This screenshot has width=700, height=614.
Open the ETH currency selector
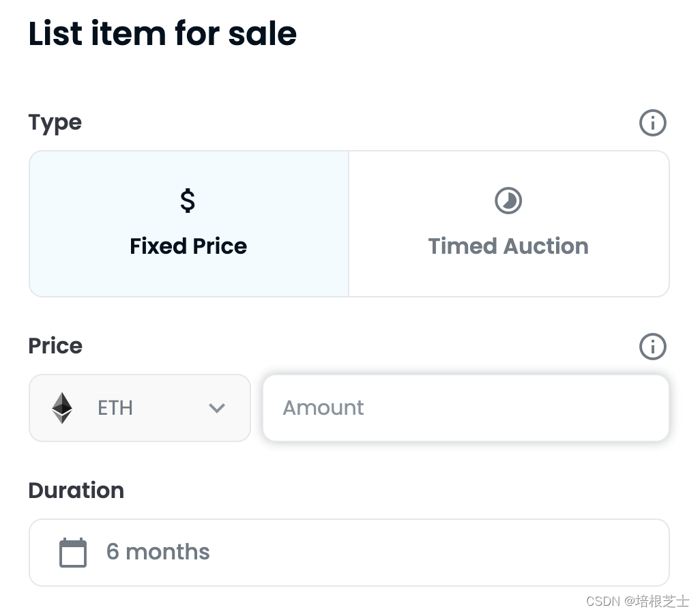[x=139, y=408]
